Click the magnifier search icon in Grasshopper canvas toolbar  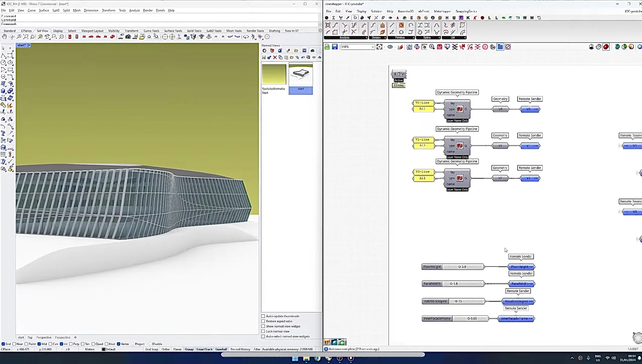[x=432, y=47]
